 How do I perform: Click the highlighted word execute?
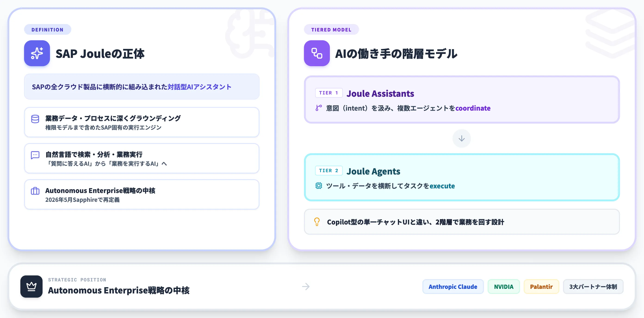tap(442, 186)
